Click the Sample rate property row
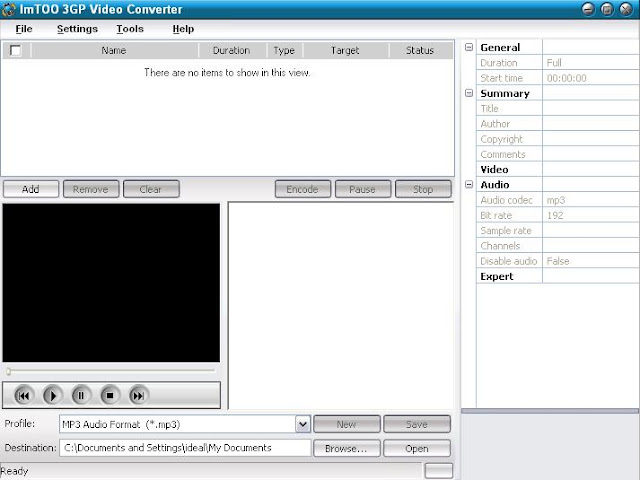640x480 pixels. coord(557,231)
